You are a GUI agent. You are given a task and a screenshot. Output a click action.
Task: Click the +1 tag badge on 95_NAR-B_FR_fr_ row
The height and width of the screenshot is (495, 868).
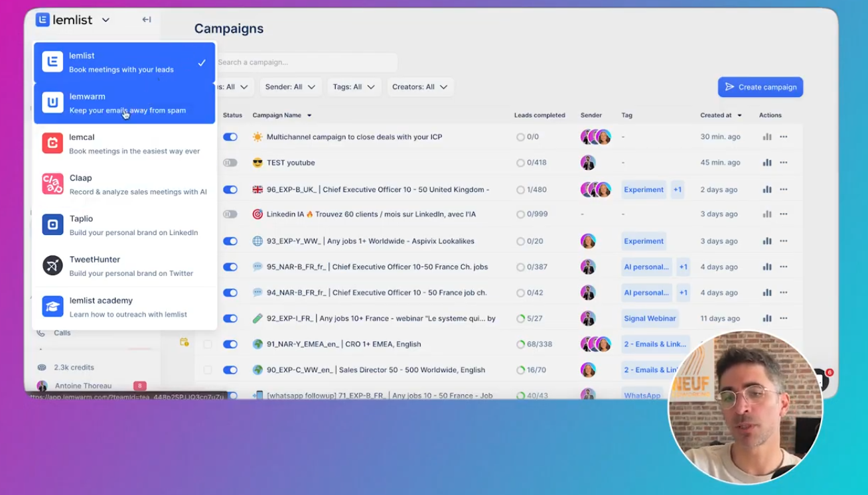pos(683,267)
